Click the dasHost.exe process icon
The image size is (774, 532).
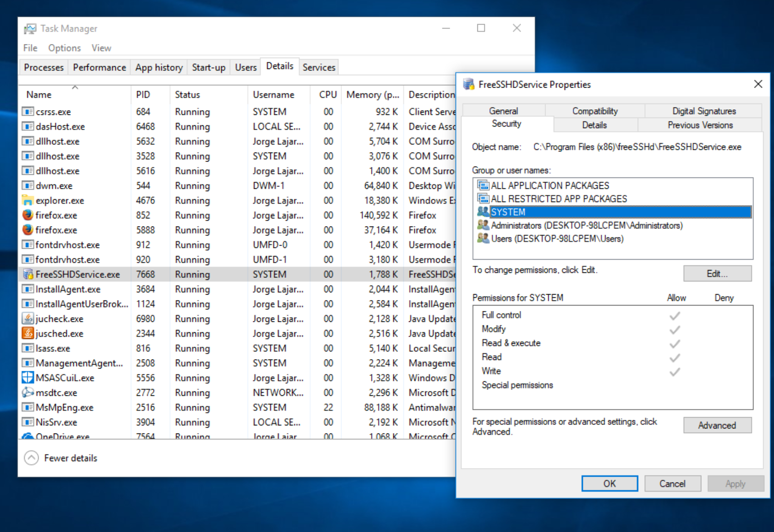[28, 126]
